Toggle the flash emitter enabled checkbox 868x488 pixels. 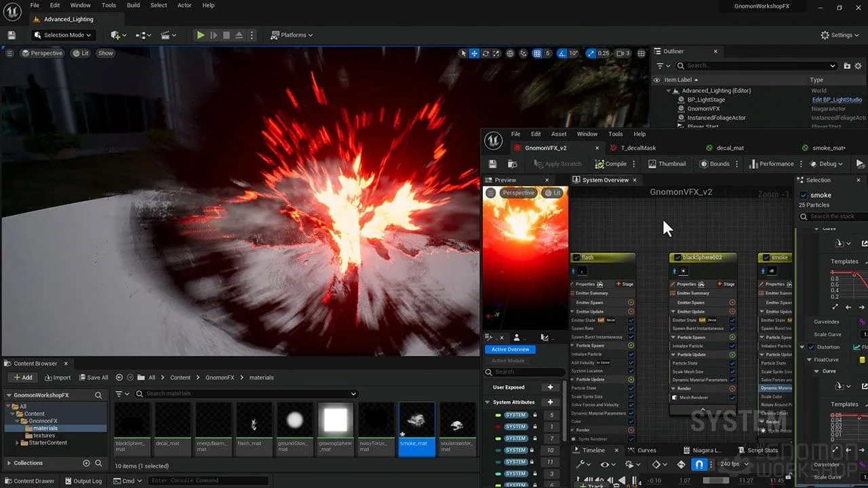(x=576, y=258)
